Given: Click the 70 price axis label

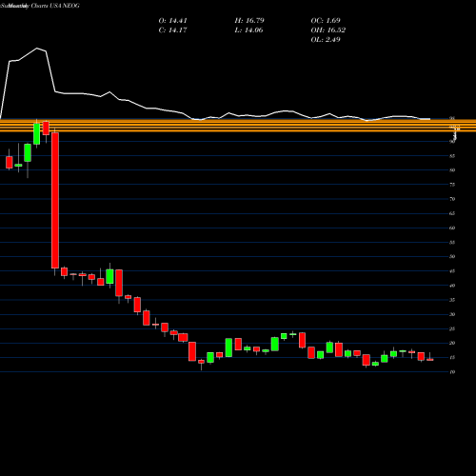Looking at the screenshot, I should (452, 199).
